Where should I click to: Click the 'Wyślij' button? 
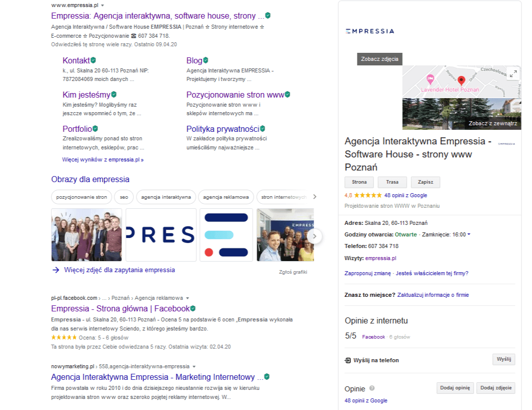click(x=504, y=359)
